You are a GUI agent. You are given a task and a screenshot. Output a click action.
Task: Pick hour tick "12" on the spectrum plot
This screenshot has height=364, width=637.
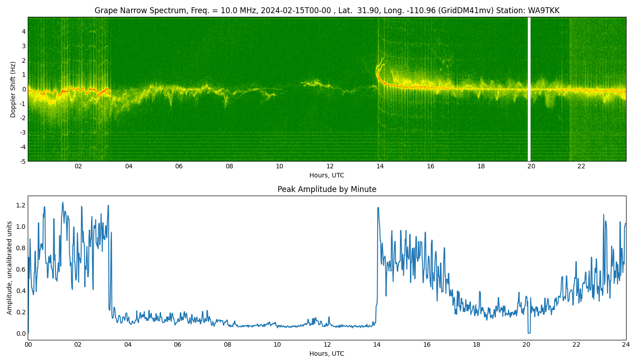pyautogui.click(x=330, y=166)
